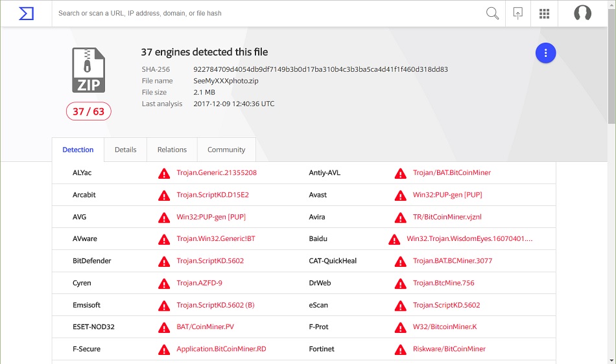Click the warning icon beside Baidu result
This screenshot has height=364, width=616.
coord(394,239)
